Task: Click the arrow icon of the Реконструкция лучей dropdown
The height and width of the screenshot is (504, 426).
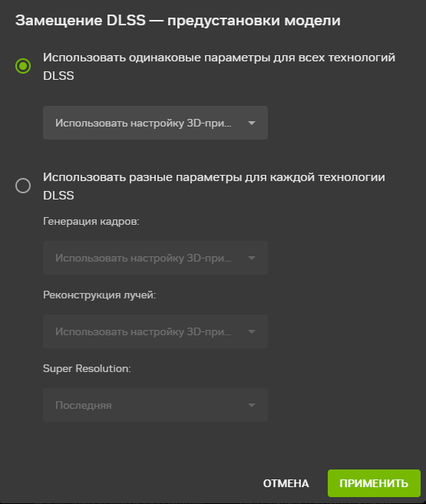Action: (x=252, y=331)
